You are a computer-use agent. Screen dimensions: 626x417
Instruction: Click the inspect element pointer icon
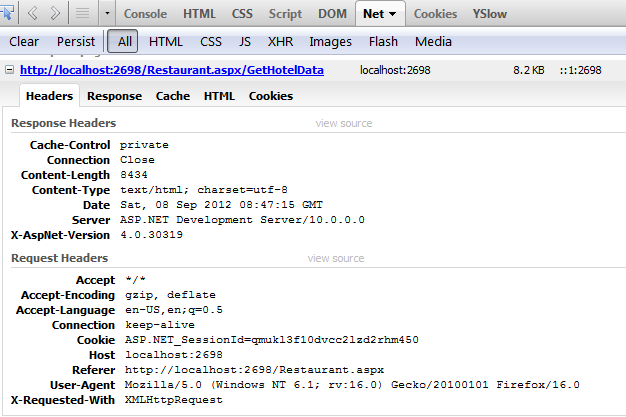point(8,14)
